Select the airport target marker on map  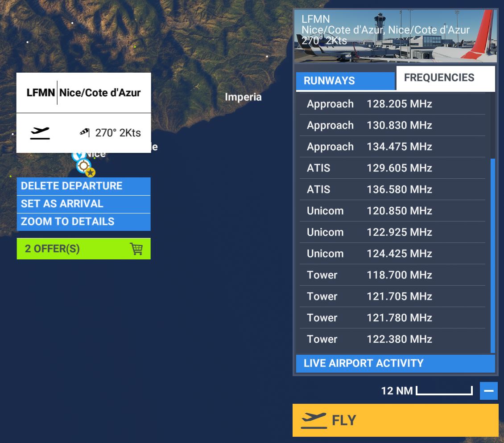83,166
